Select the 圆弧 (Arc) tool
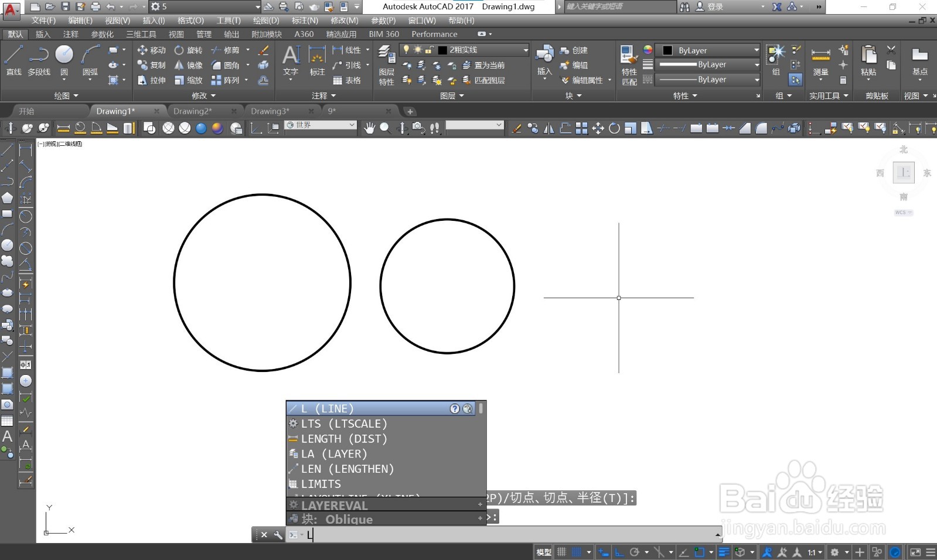Screen dimensions: 937x560 [90, 60]
